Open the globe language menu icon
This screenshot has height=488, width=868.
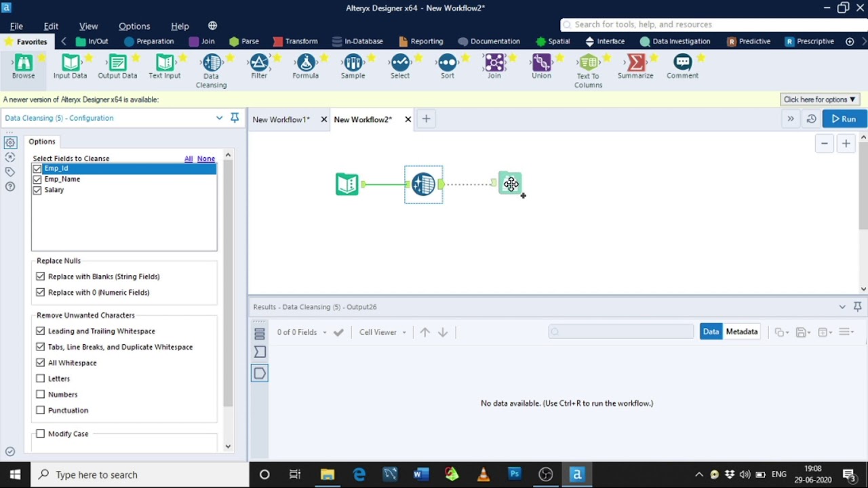[x=212, y=26]
